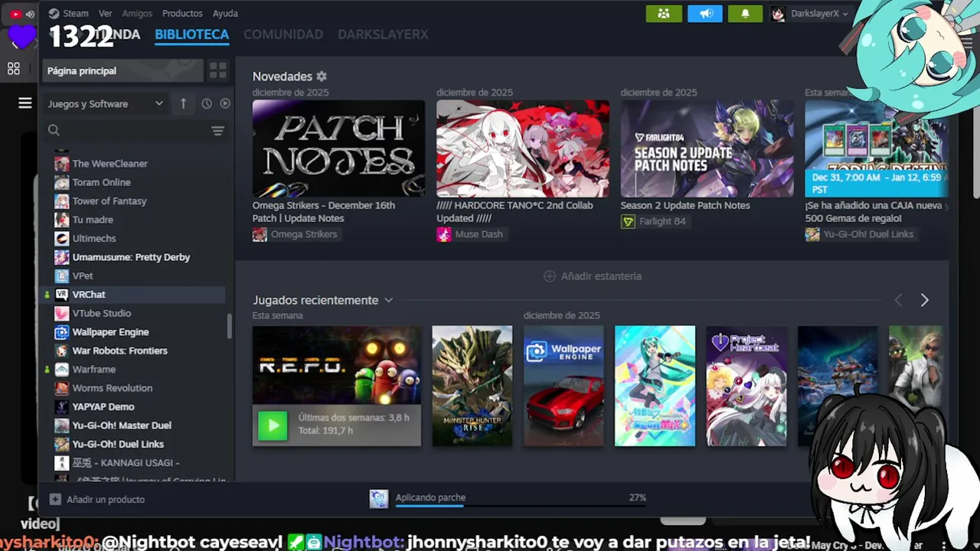Click Añadir un producto
This screenshot has width=980, height=551.
97,499
